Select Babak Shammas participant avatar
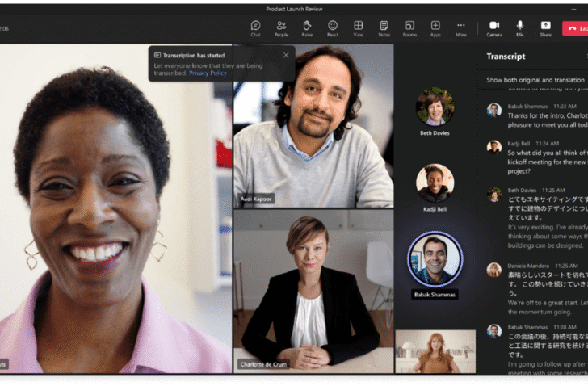The height and width of the screenshot is (386, 588). (x=435, y=259)
